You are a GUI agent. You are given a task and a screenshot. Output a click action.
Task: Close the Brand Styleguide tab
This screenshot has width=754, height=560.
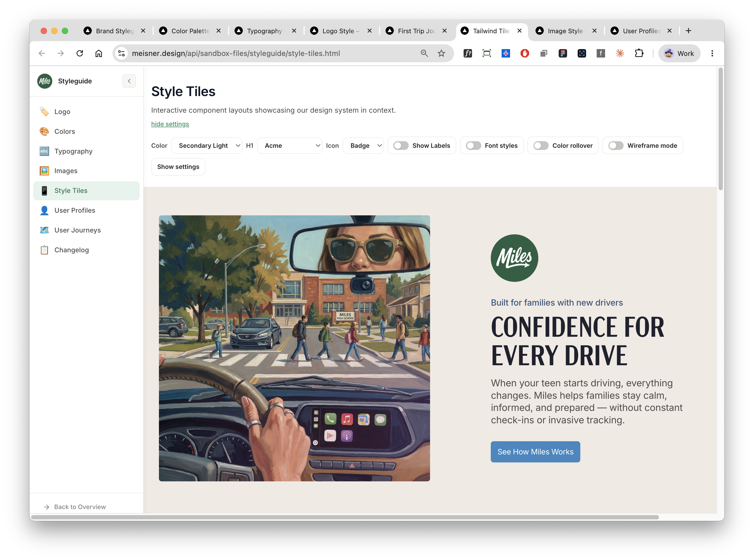(143, 31)
